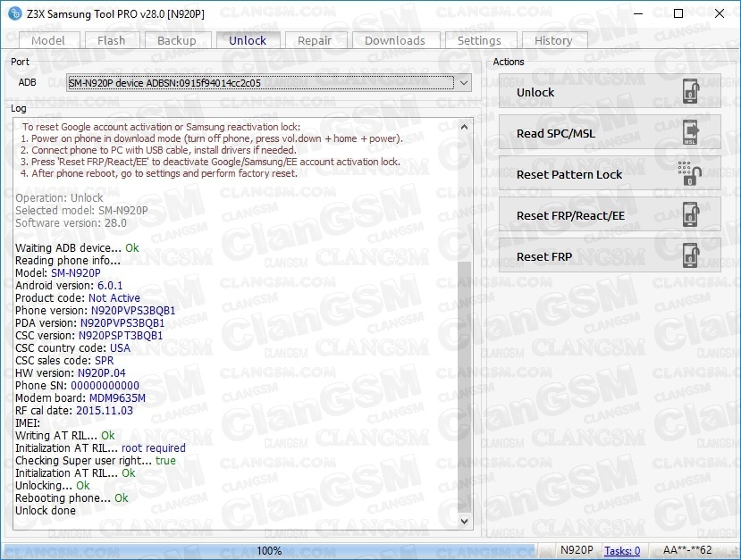This screenshot has width=741, height=560.
Task: Click 'Modem board: MDM9635M' log line
Action: tap(80, 398)
